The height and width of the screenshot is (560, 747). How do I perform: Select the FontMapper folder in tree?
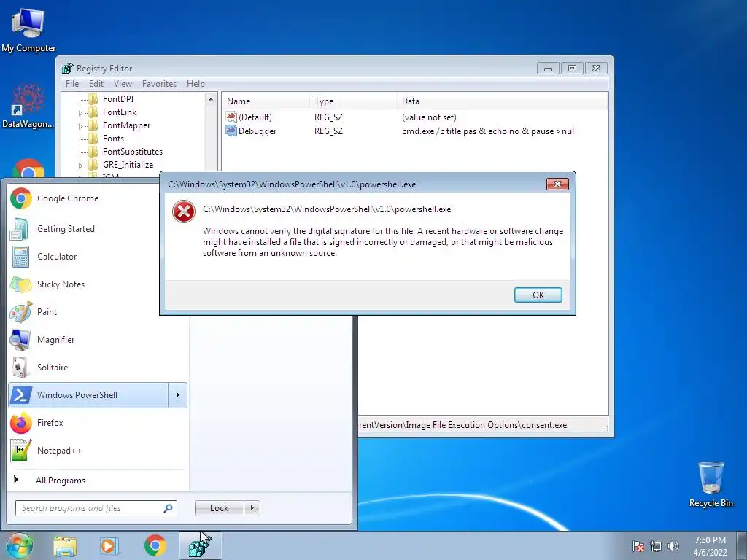pyautogui.click(x=126, y=125)
